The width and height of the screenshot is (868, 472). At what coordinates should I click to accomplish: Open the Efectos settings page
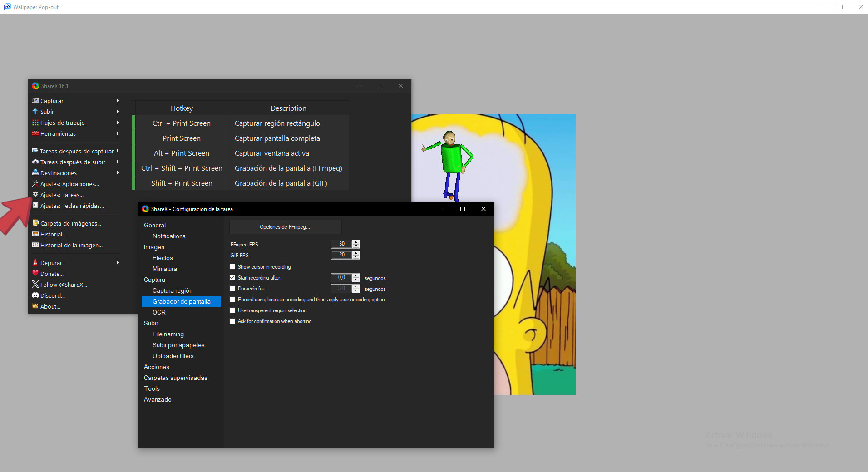click(x=163, y=258)
